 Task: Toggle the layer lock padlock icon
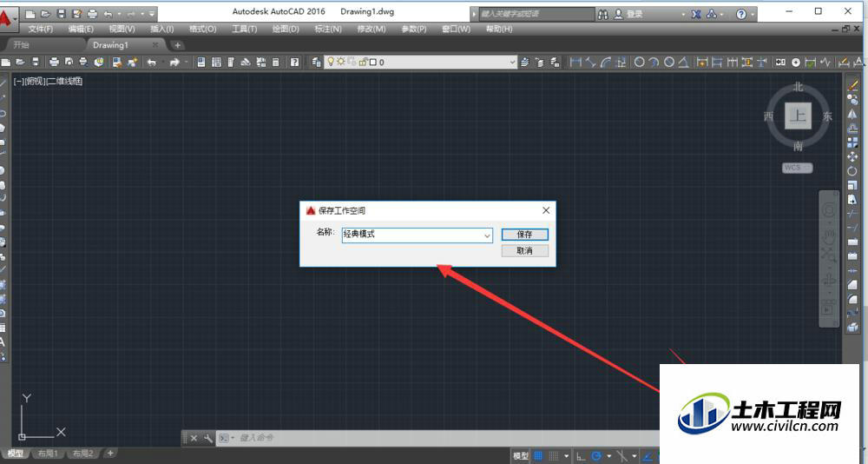click(x=363, y=62)
